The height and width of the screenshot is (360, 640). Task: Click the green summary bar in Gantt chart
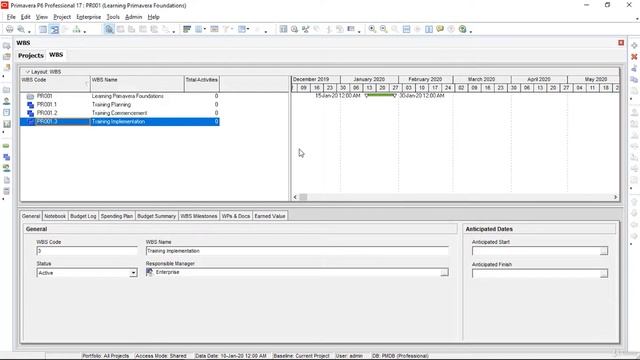(x=380, y=95)
